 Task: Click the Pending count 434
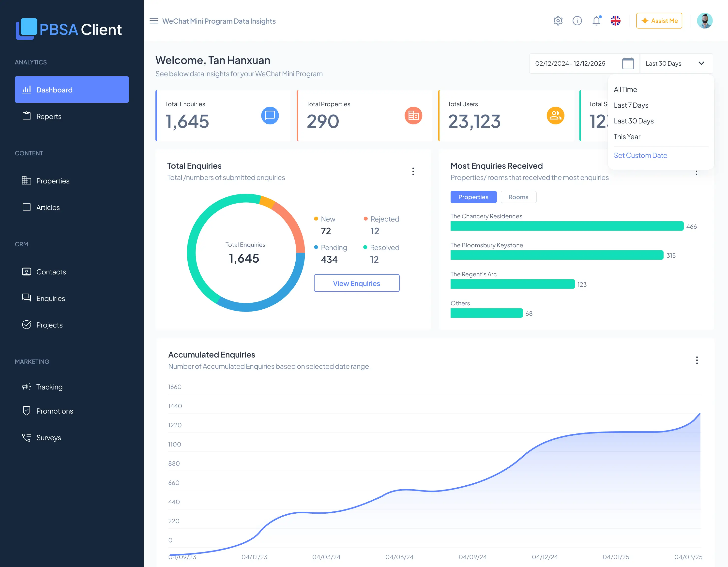point(329,259)
